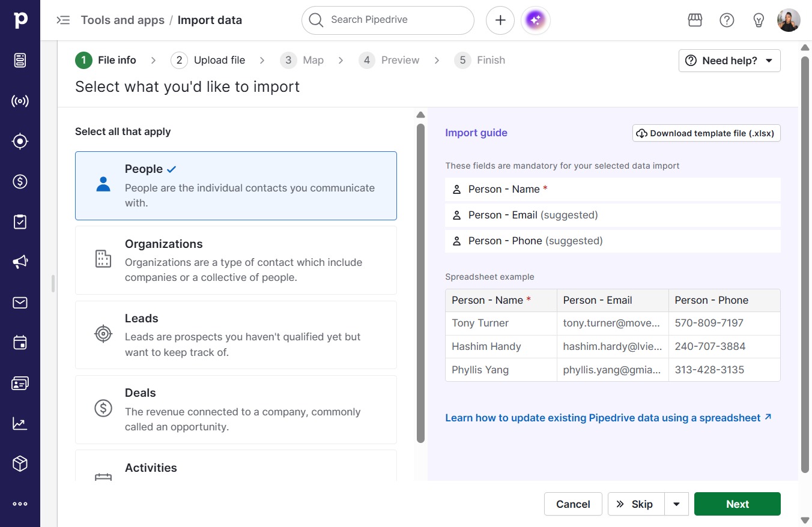Open the dropdown arrow beside Skip
This screenshot has height=527, width=812.
point(676,504)
